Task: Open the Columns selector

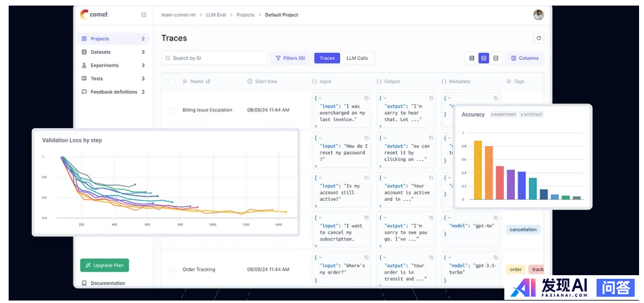Action: [x=524, y=58]
